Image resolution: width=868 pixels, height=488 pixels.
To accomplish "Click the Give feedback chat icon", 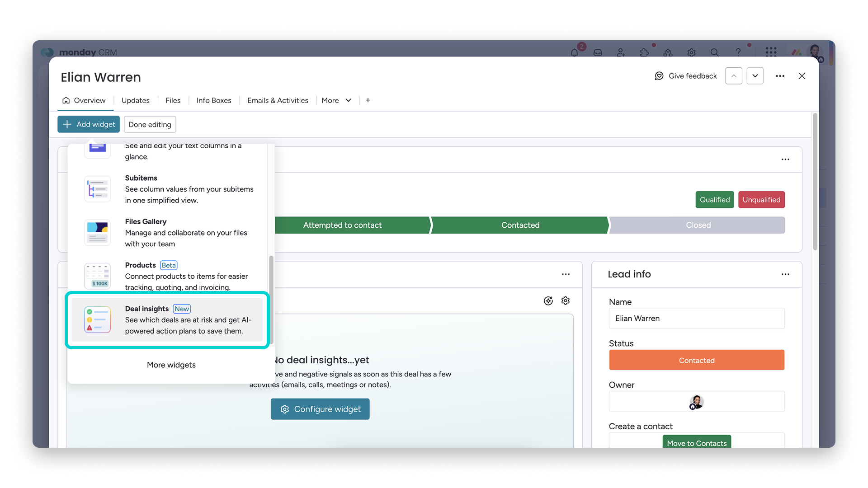I will (x=659, y=76).
